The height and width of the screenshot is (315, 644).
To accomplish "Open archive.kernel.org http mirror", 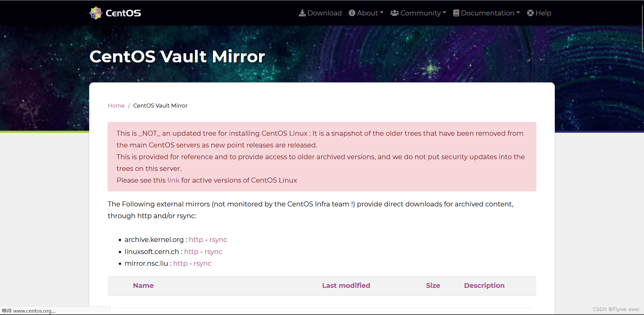I will coord(196,240).
